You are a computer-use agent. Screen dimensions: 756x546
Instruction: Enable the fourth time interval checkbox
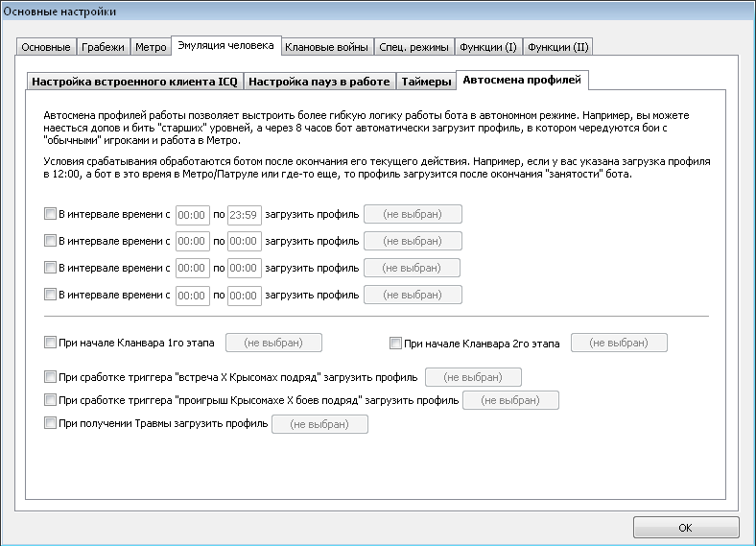click(50, 295)
